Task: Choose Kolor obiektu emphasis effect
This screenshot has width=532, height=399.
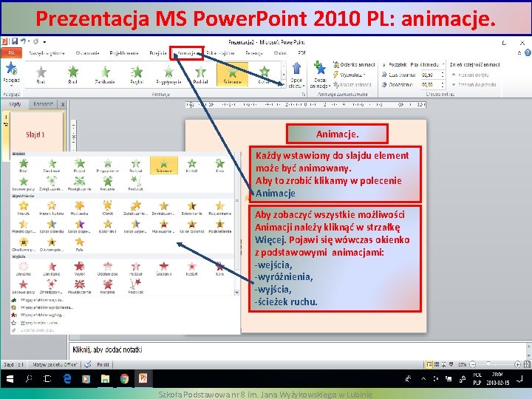Action: point(52,226)
